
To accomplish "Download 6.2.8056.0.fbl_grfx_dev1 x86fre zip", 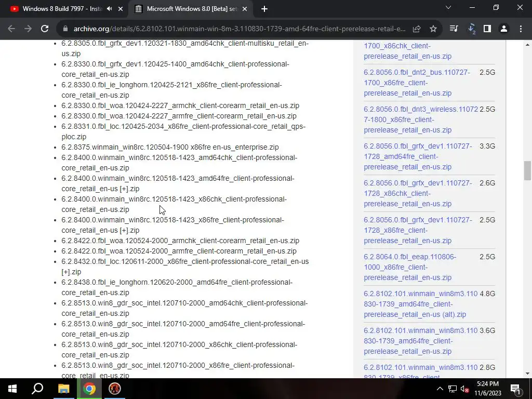I will tap(418, 230).
